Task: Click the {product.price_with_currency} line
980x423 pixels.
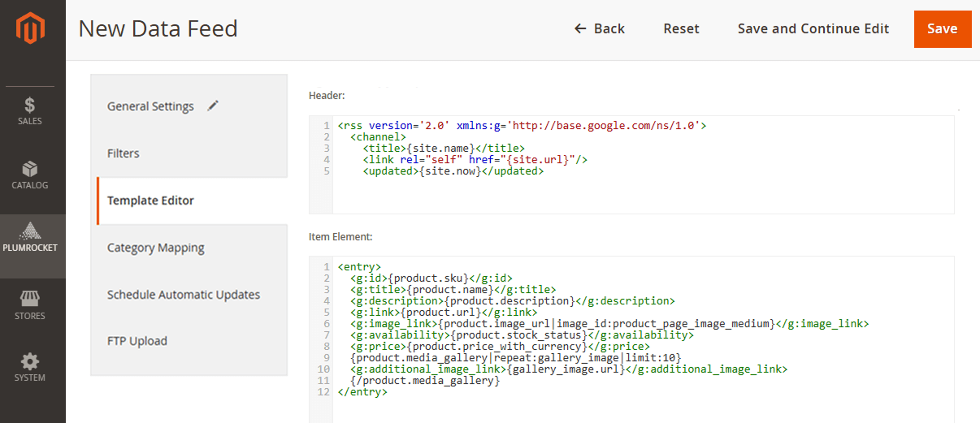Action: [x=500, y=346]
